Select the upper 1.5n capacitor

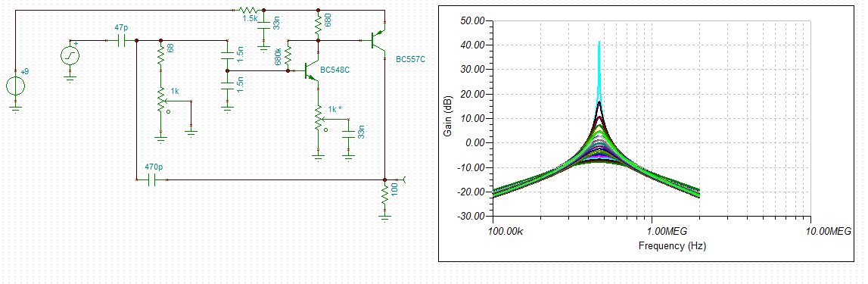coord(227,56)
